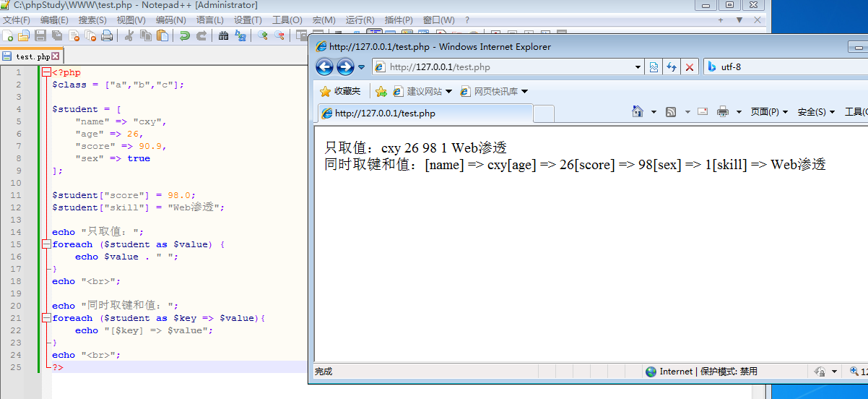Click the $class array code line
The height and width of the screenshot is (399, 868).
pos(118,85)
